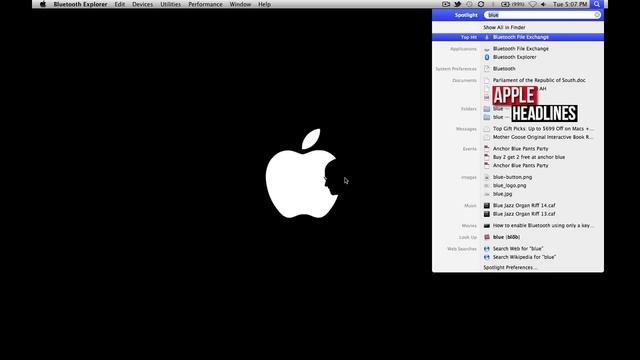Select the Top Hit Bluetooth File Exchange row
Screen dimensions: 640x360
(x=518, y=37)
